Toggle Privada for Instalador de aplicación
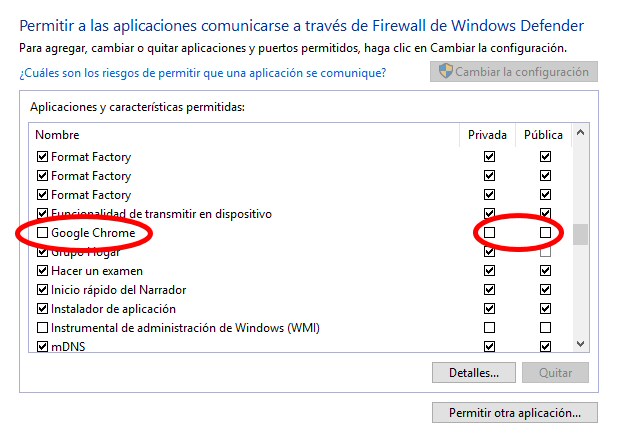Image resolution: width=623 pixels, height=440 pixels. 489,309
